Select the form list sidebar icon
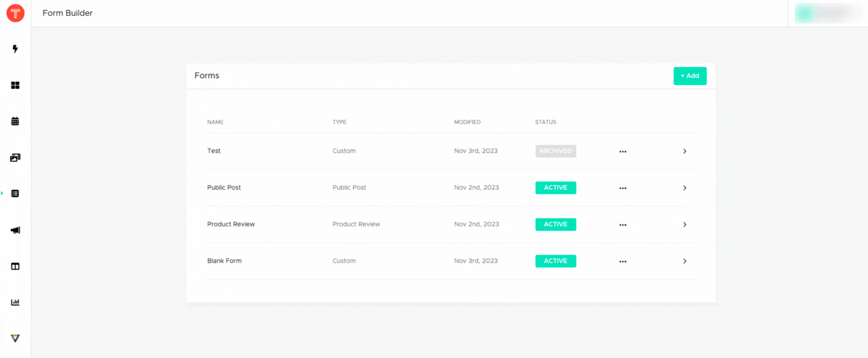Screen dimensions: 868x358 (15, 193)
